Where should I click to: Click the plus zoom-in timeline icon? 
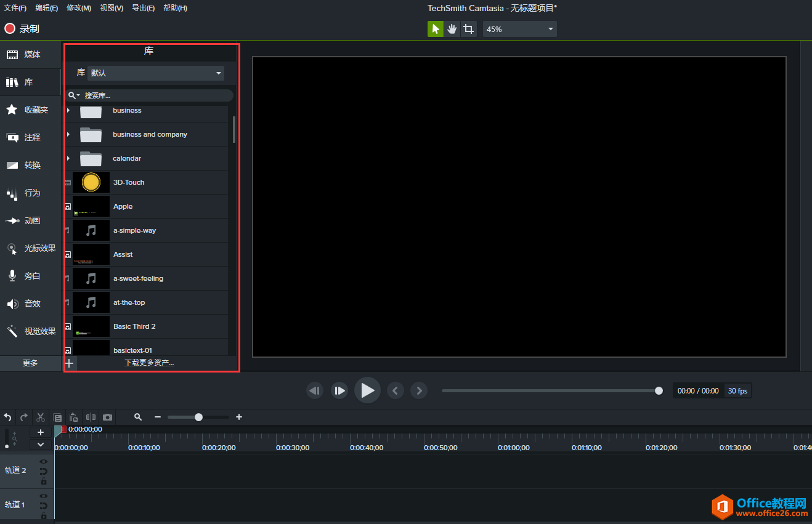point(239,417)
